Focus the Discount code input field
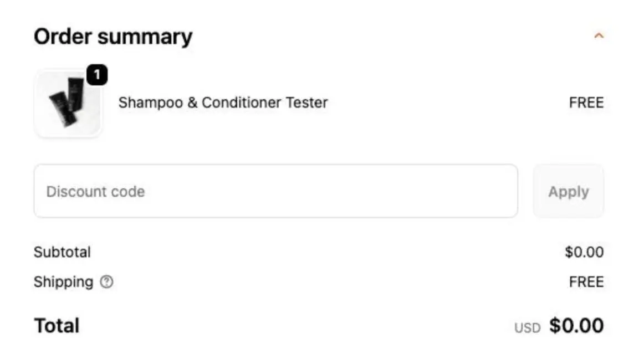This screenshot has height=349, width=644. point(275,191)
